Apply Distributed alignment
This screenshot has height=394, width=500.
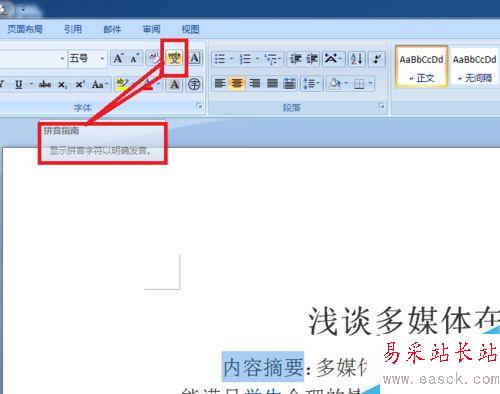pos(289,83)
